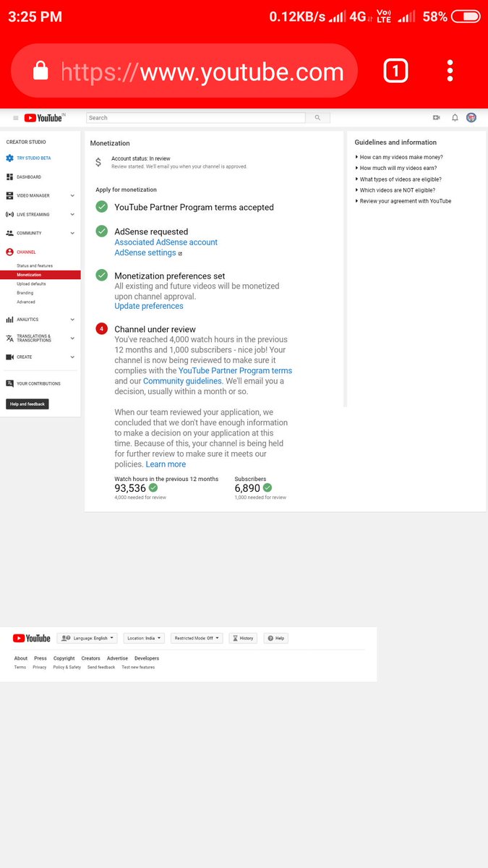Click the search magnifier button
Image resolution: width=488 pixels, height=868 pixels.
317,117
